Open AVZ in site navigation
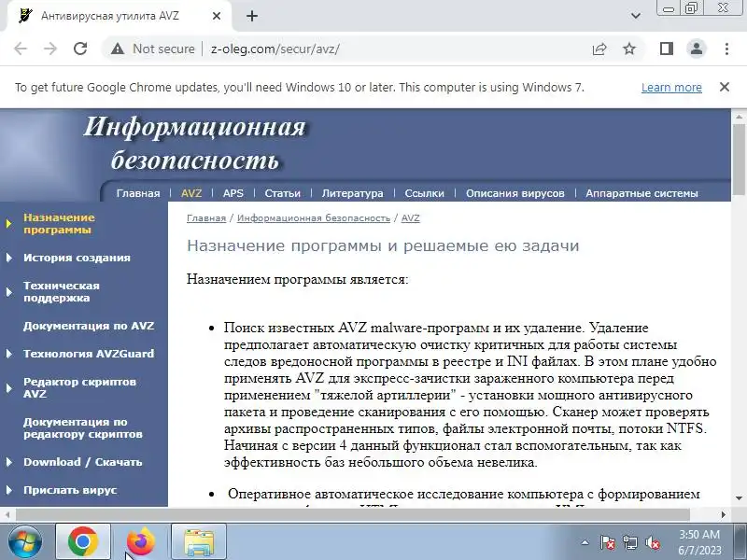 (x=191, y=193)
